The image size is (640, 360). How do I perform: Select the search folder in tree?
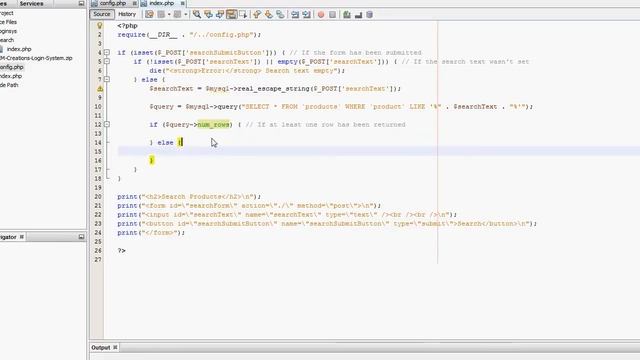(7, 40)
